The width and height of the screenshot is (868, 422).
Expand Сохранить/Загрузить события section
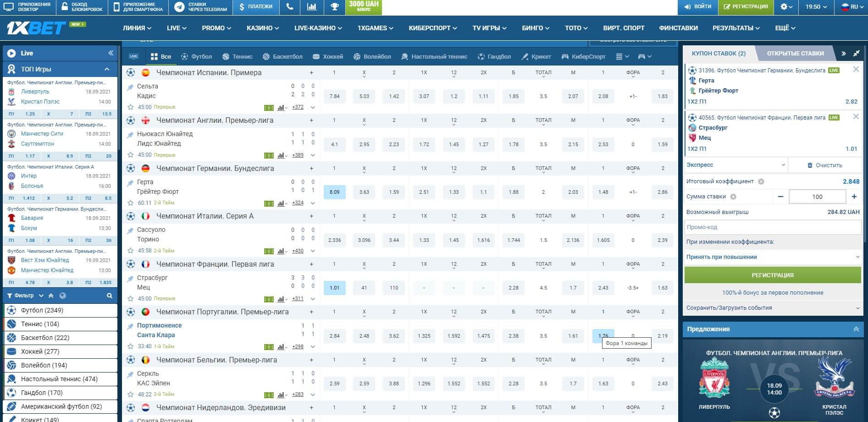(773, 308)
